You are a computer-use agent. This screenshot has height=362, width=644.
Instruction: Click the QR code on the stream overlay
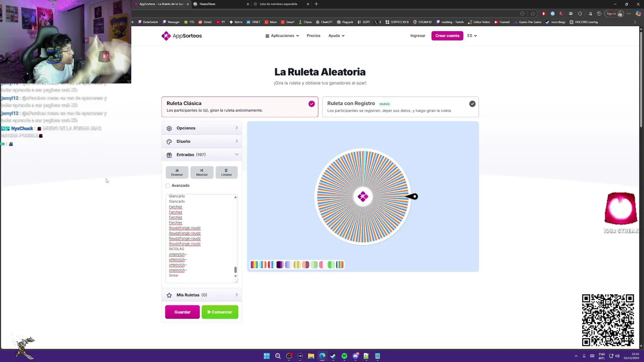608,320
